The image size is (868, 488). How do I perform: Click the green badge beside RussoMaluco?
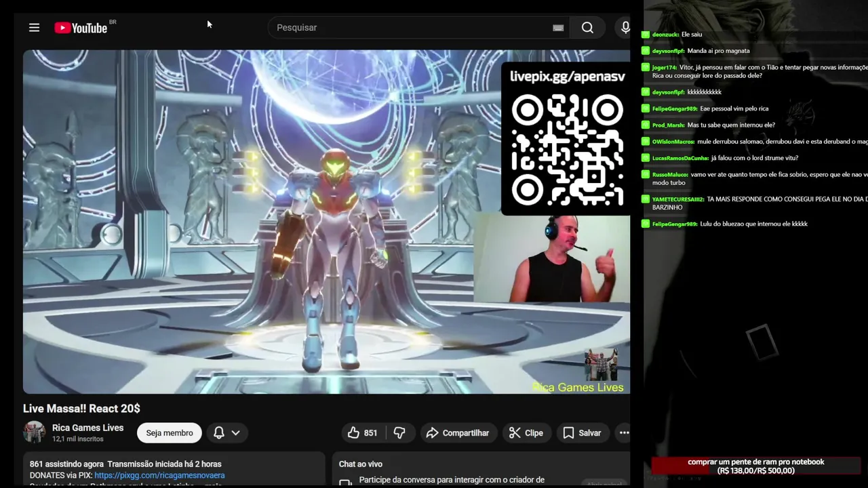646,174
